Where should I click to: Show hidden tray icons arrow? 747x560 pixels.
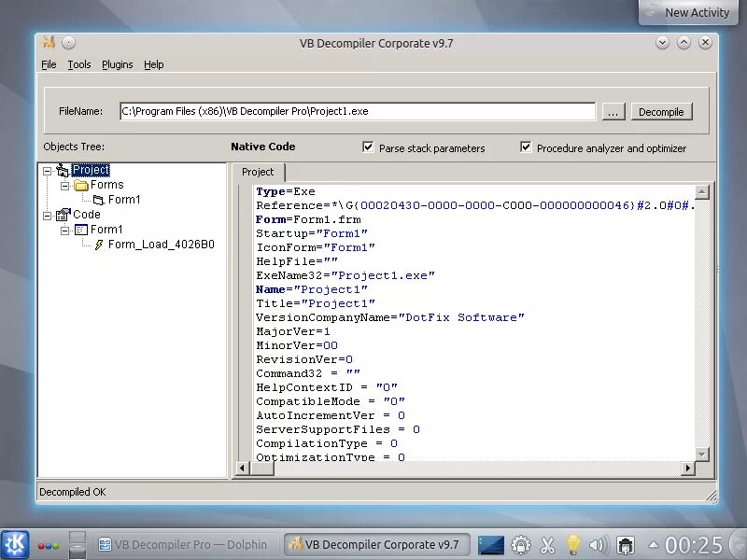(654, 545)
